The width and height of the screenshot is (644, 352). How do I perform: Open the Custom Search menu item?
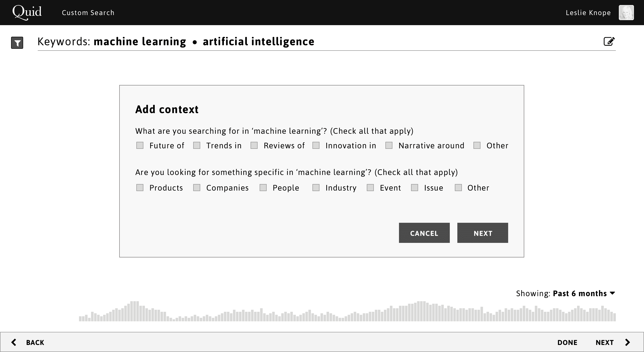[88, 13]
